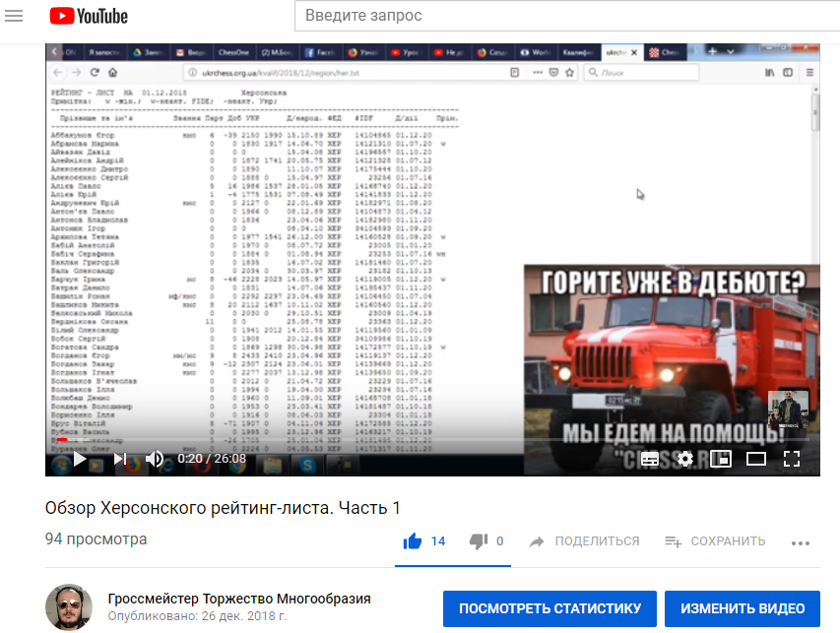
Task: Toggle theater mode view
Action: [756, 459]
